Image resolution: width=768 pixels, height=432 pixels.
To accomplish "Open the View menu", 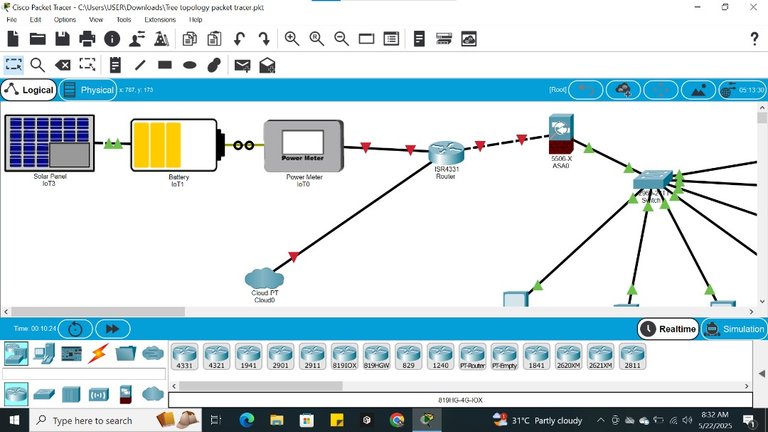I will point(96,20).
